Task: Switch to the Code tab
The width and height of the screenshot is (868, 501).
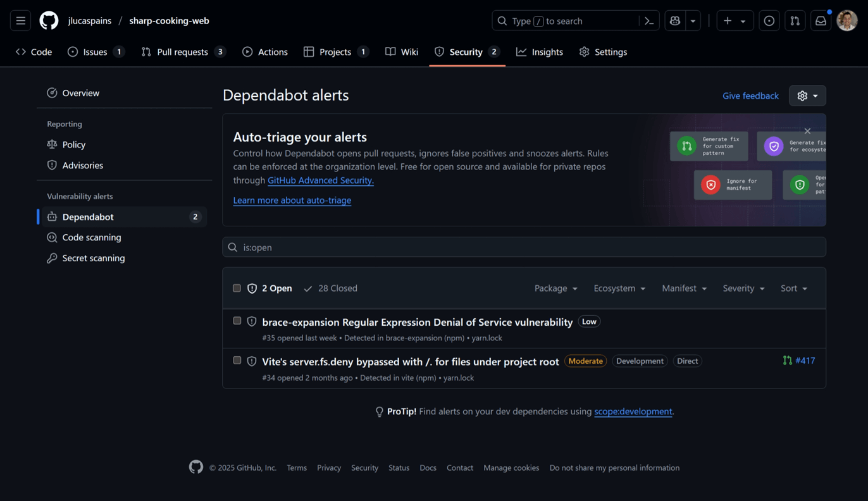Action: 34,52
